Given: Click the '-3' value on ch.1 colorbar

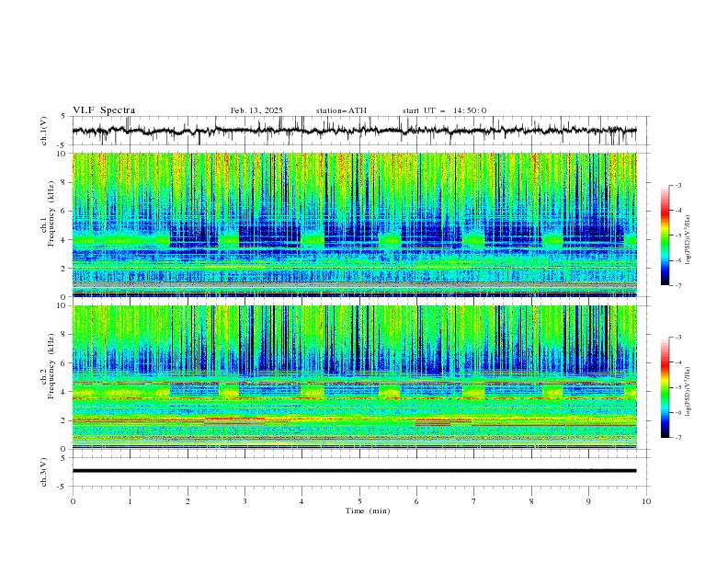Looking at the screenshot, I should (677, 185).
